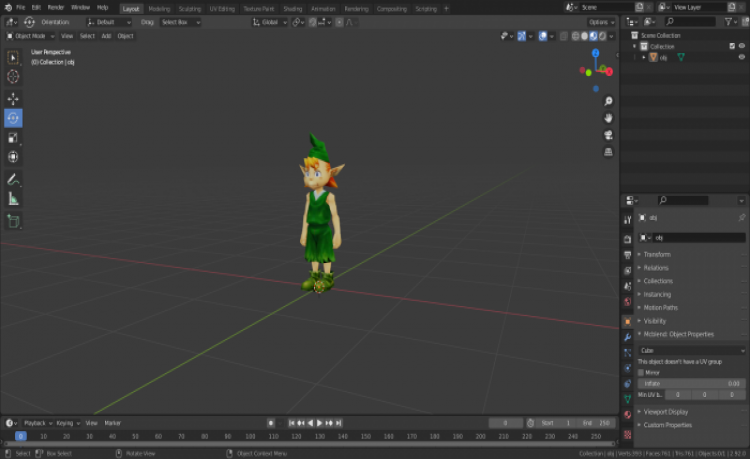Select the Cursor tool
Screen dimensions: 750x459
pos(13,76)
